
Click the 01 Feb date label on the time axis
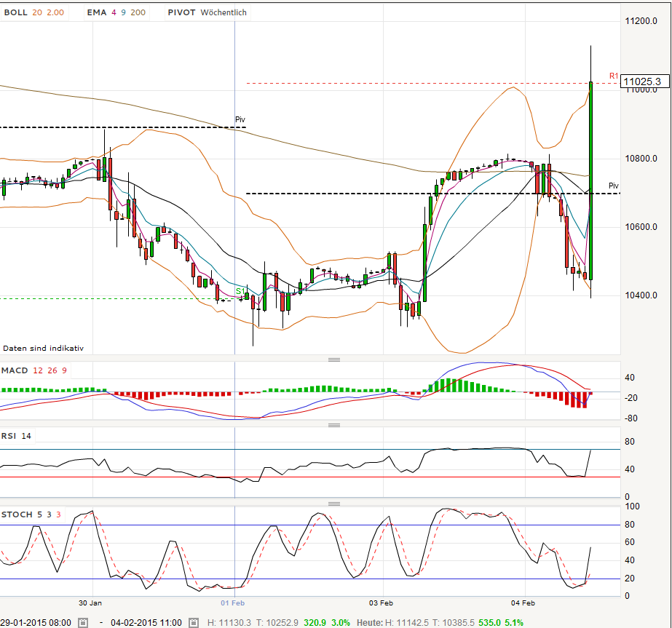[233, 603]
